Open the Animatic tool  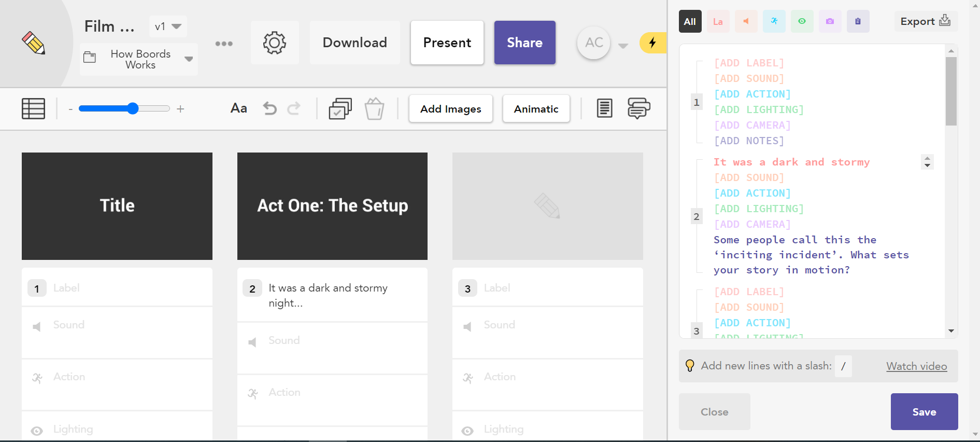[x=536, y=108]
